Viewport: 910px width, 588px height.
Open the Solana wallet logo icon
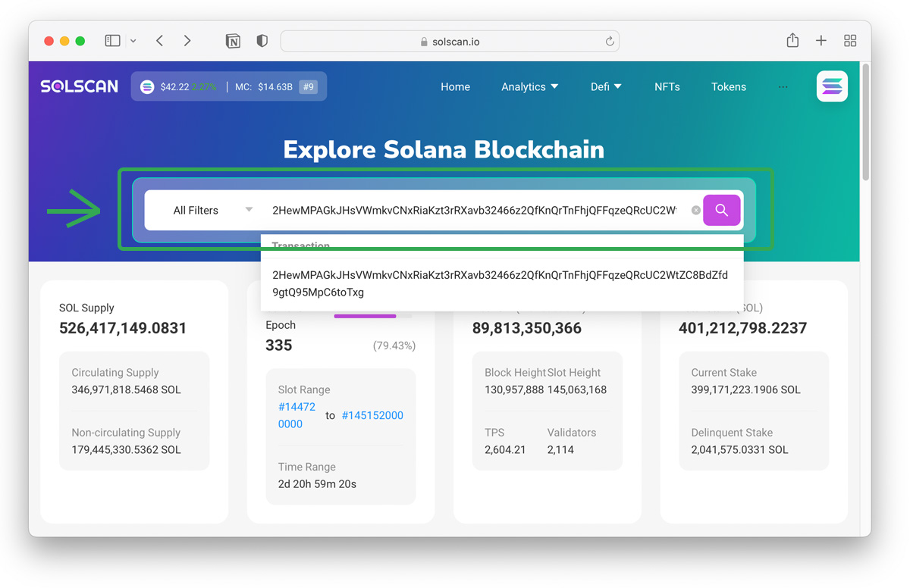[x=832, y=86]
